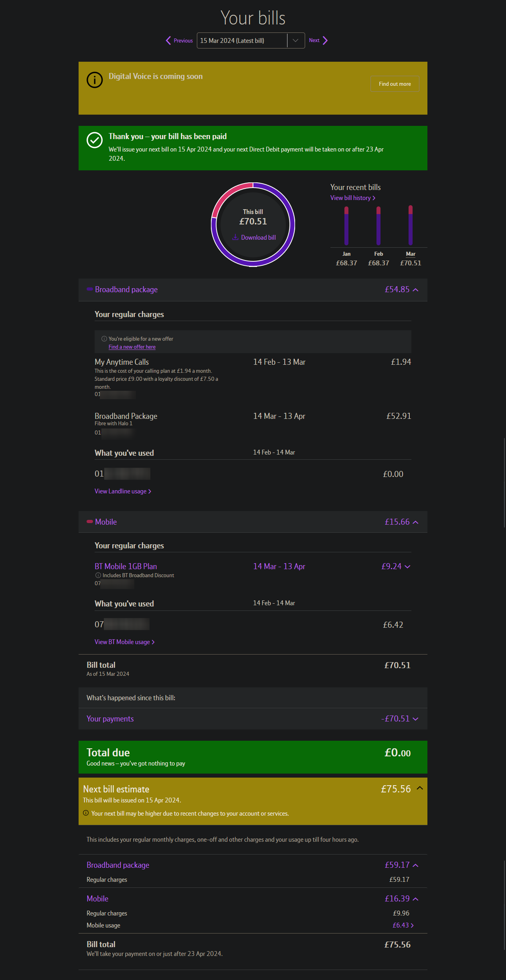
Task: Click the mobile usage £6.42 amount
Action: 393,625
